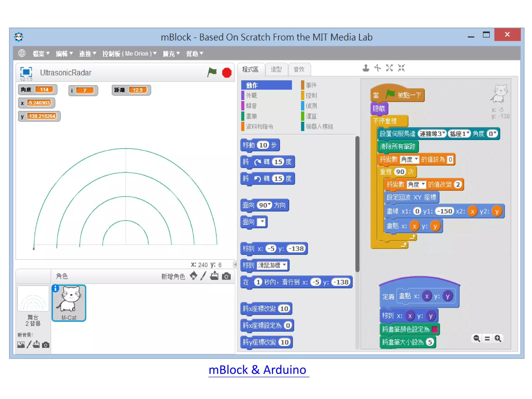Image resolution: width=532 pixels, height=399 pixels.
Task: Open the 擴充 menu
Action: point(171,54)
